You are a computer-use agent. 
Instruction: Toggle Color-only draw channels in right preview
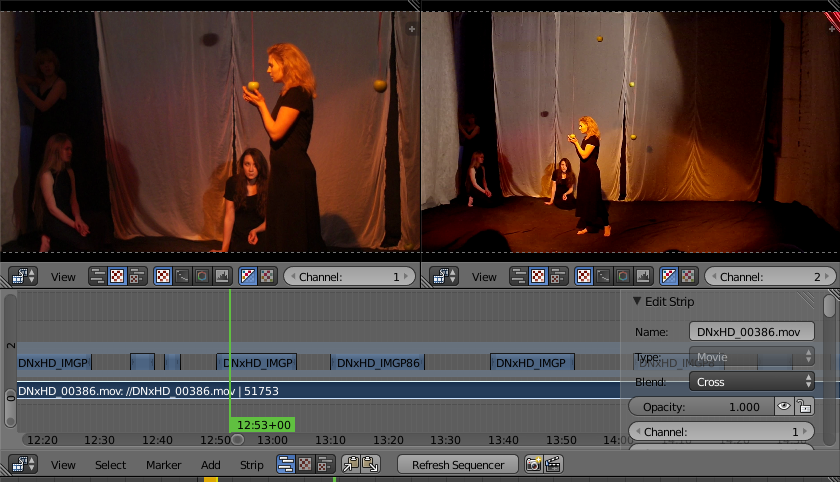click(x=688, y=276)
